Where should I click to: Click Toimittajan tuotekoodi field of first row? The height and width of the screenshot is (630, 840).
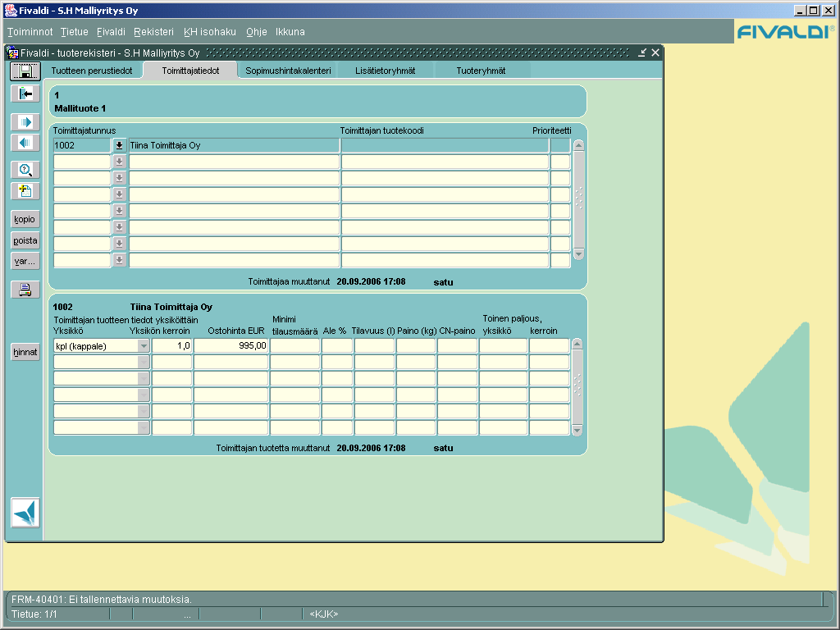[445, 145]
